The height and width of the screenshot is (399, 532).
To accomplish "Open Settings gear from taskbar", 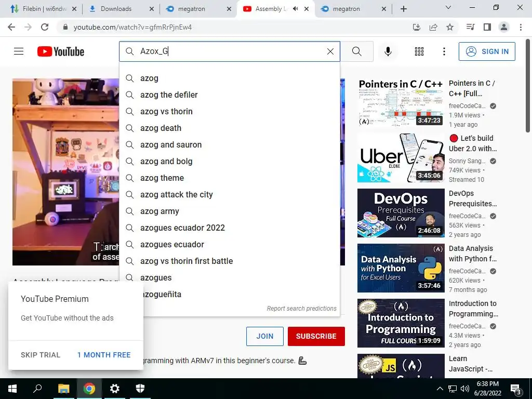I will pos(115,389).
